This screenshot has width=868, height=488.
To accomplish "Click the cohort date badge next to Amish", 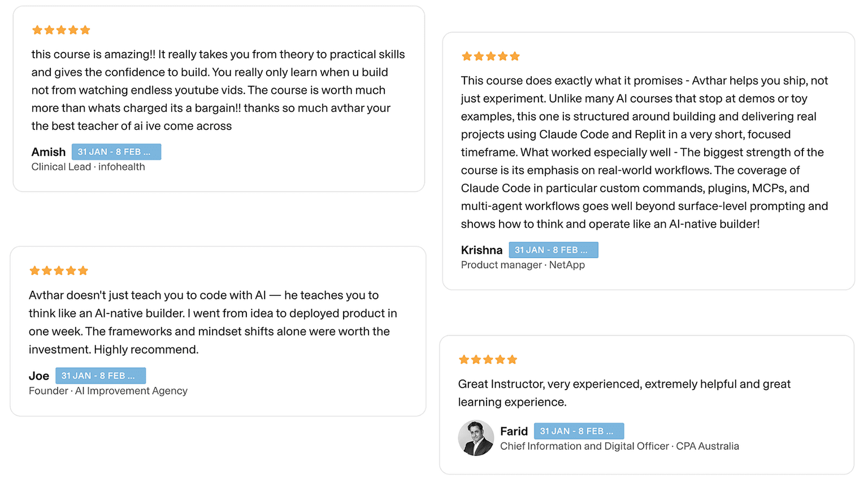I will pyautogui.click(x=116, y=152).
